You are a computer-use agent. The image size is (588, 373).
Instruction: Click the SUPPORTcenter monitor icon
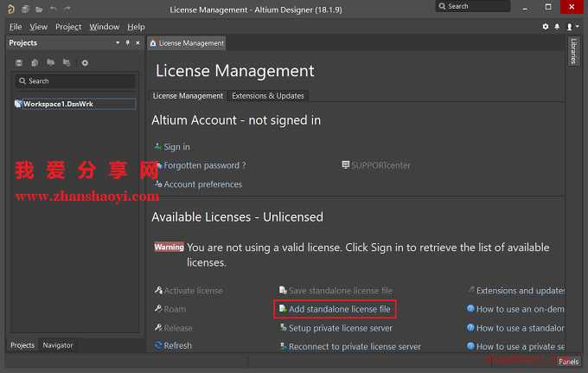coord(345,164)
